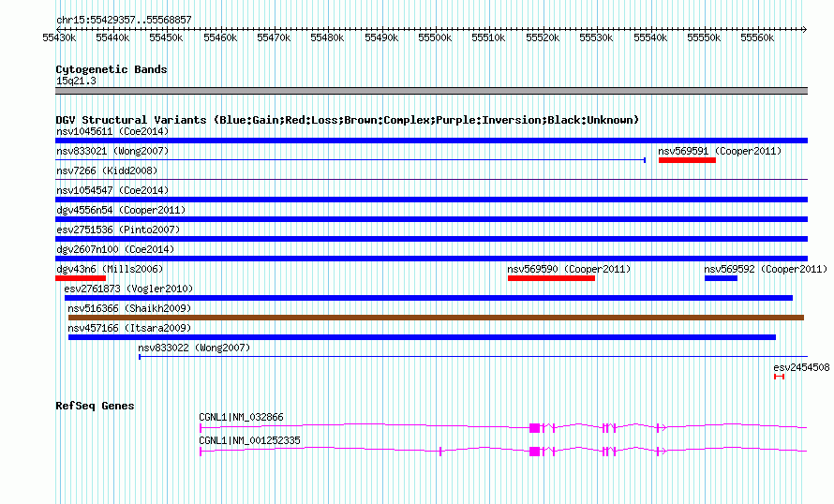Select the small red esv2454508 marker
The width and height of the screenshot is (834, 504).
click(780, 377)
